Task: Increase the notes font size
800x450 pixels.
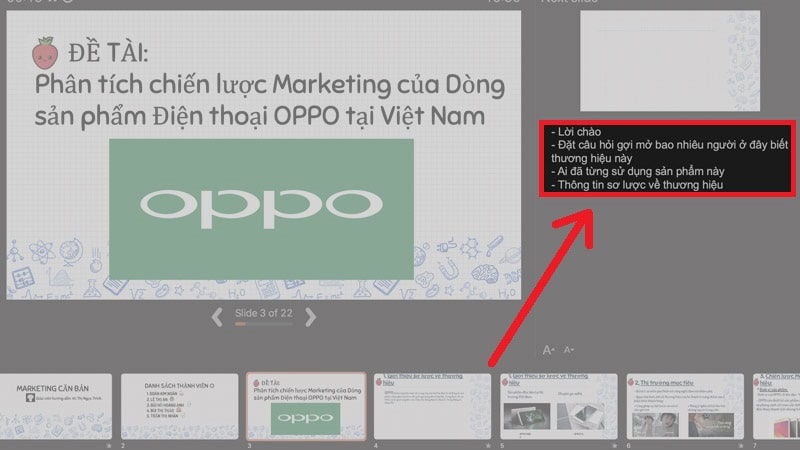Action: coord(548,350)
